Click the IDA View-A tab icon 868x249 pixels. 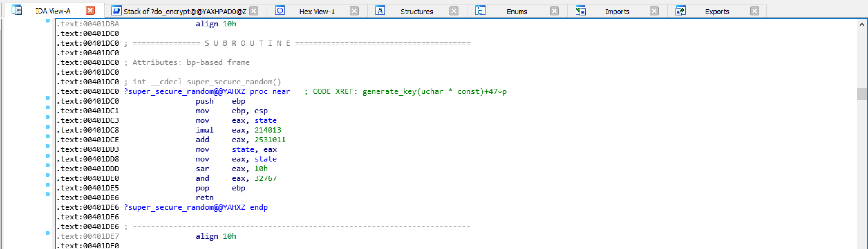point(17,10)
